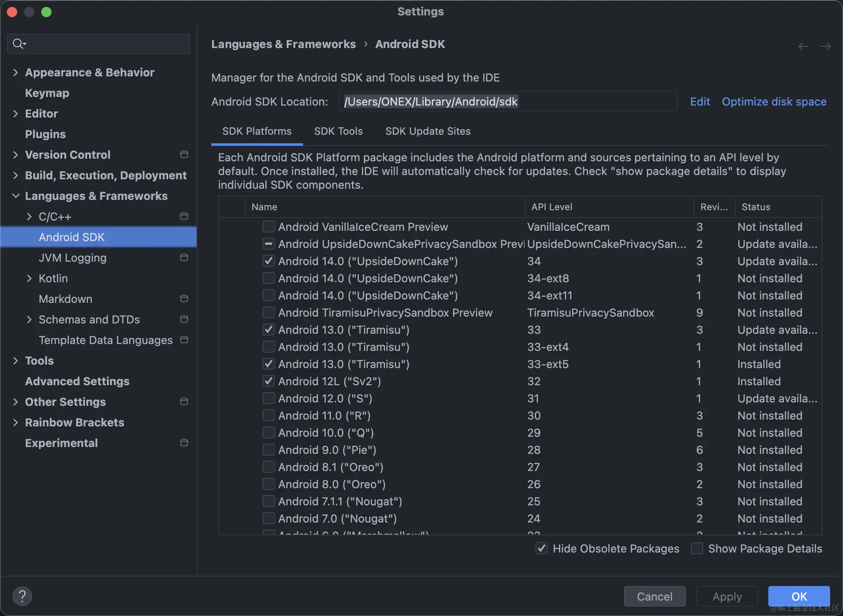Image resolution: width=843 pixels, height=616 pixels.
Task: Open the SDK Update Sites tab
Action: click(x=428, y=131)
